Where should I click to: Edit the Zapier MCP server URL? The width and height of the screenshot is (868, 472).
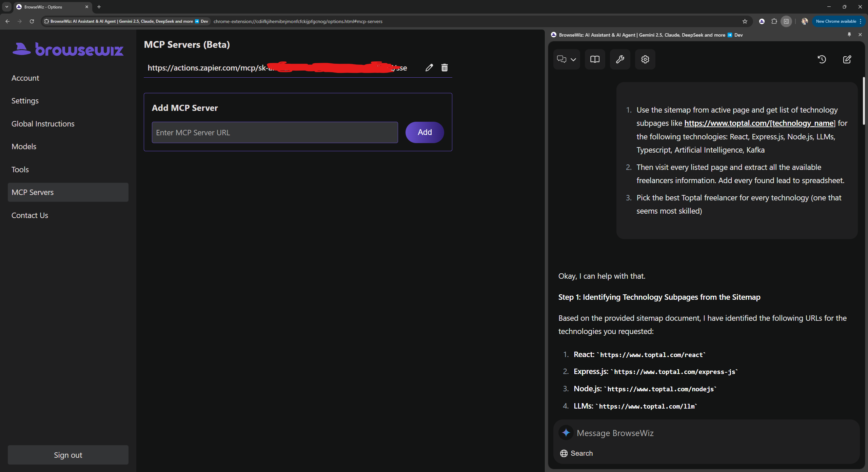click(429, 67)
